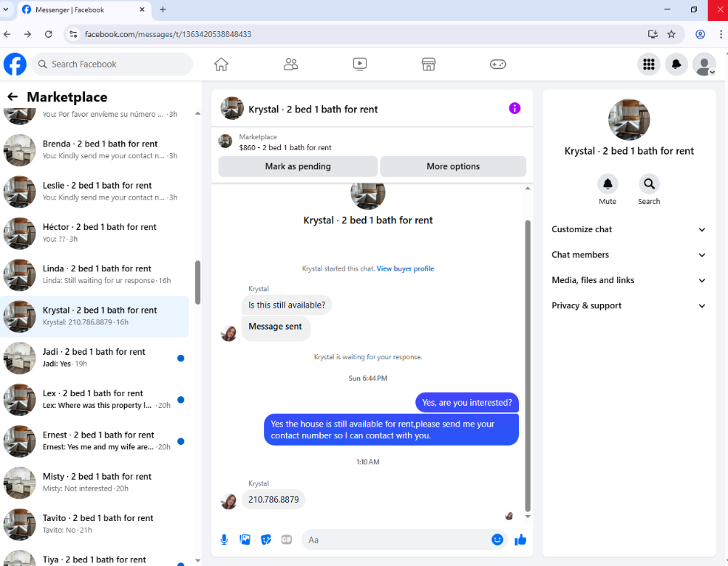Open Misty's Not interested conversation
Image resolution: width=728 pixels, height=566 pixels.
click(94, 483)
